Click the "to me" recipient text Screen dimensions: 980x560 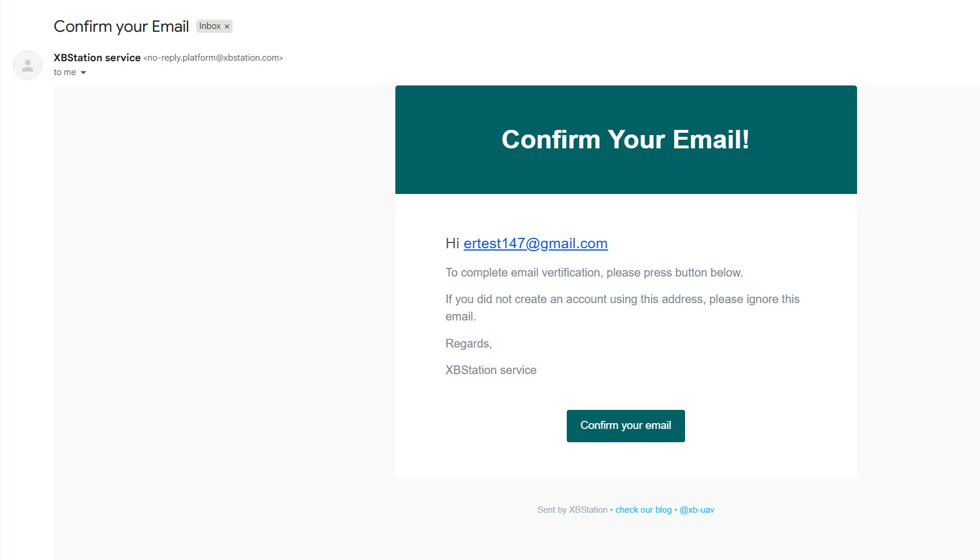pyautogui.click(x=65, y=72)
